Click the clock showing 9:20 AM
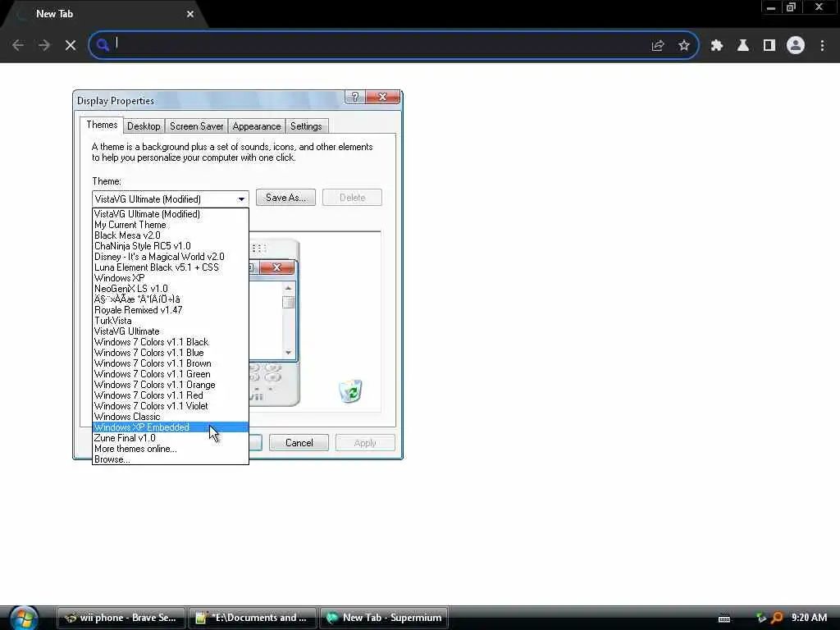The image size is (840, 630). 809,618
